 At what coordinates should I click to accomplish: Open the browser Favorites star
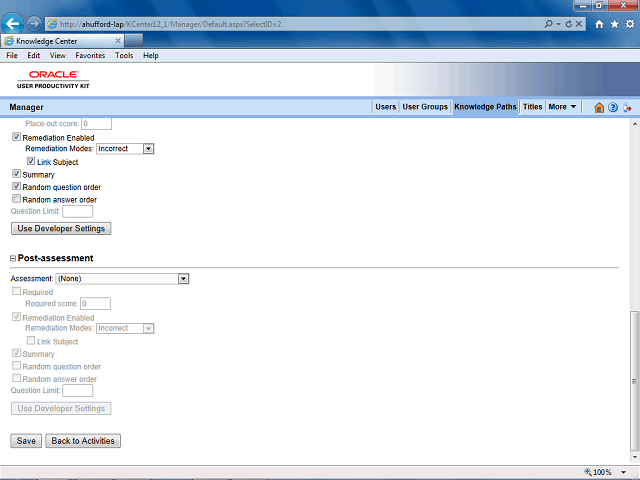point(614,24)
